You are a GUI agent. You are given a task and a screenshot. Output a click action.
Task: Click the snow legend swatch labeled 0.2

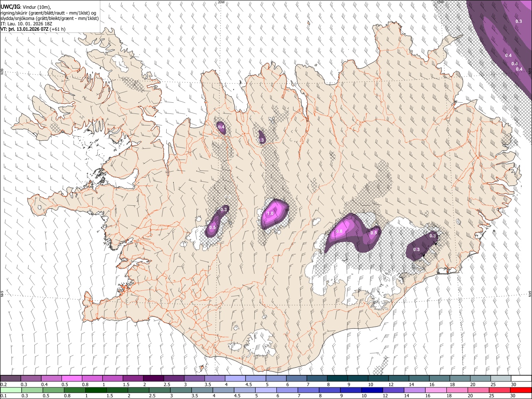click(11, 378)
